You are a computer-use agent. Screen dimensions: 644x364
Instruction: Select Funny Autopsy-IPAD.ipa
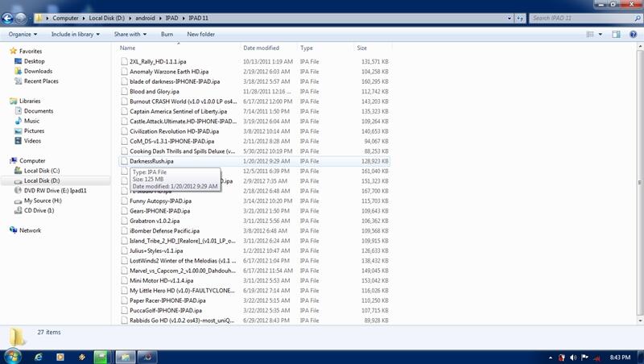click(x=160, y=201)
